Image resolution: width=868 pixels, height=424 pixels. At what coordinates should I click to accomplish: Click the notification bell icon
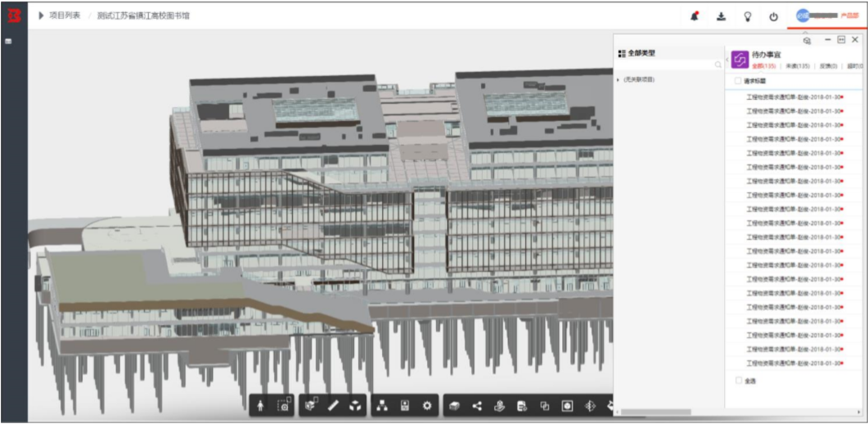coord(695,16)
